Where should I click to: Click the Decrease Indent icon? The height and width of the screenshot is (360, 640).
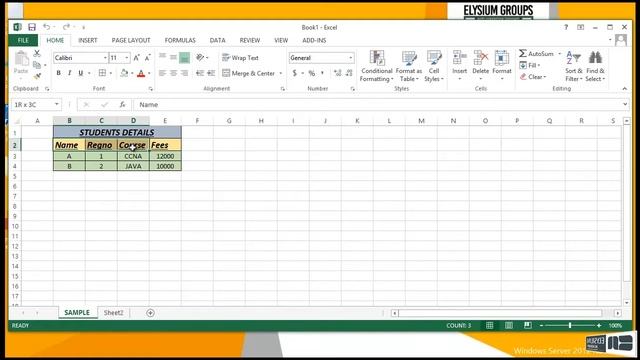(200, 73)
